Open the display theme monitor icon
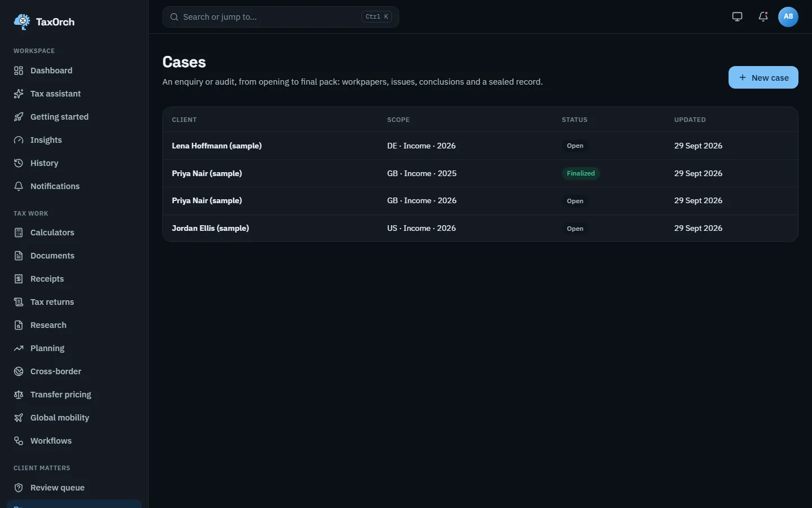The height and width of the screenshot is (508, 812). tap(737, 17)
